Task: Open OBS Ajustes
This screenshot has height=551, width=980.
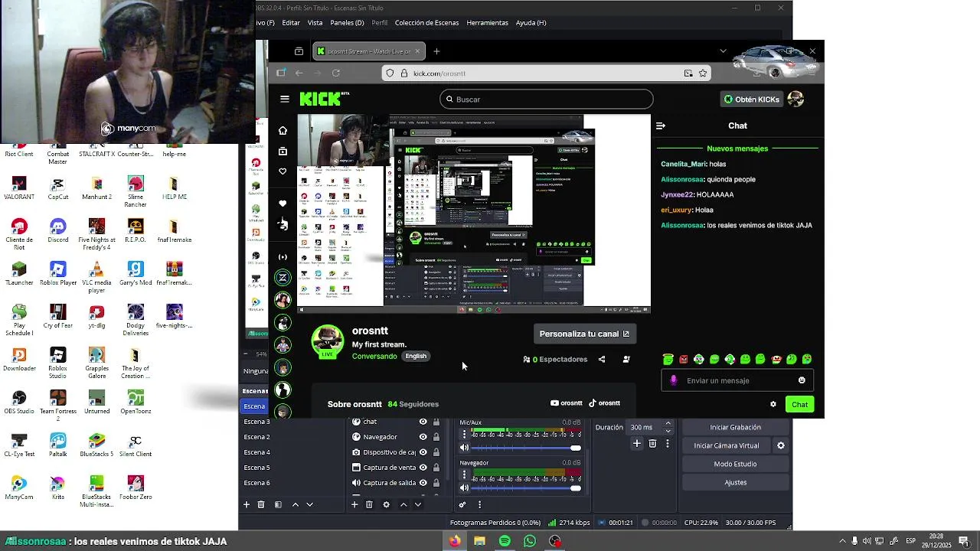Action: pos(735,482)
